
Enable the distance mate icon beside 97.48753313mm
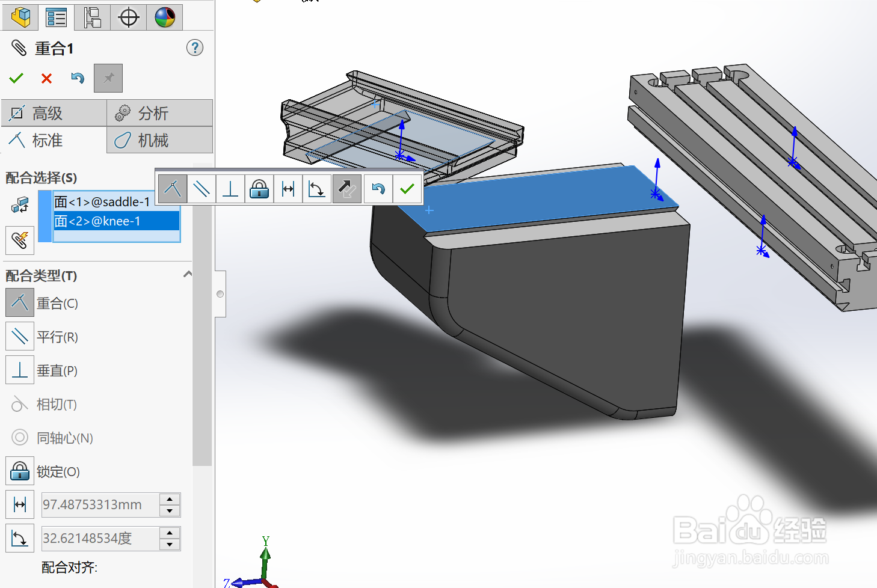[x=20, y=505]
